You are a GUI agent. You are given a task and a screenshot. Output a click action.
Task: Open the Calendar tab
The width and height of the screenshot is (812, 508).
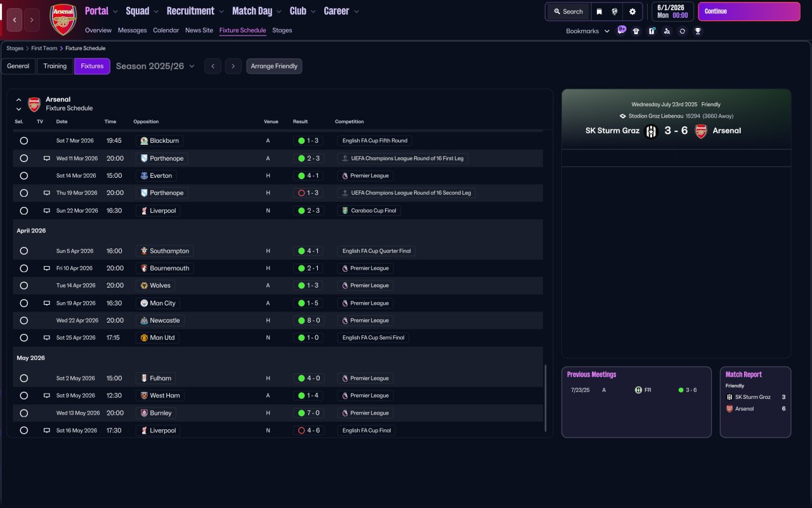166,30
